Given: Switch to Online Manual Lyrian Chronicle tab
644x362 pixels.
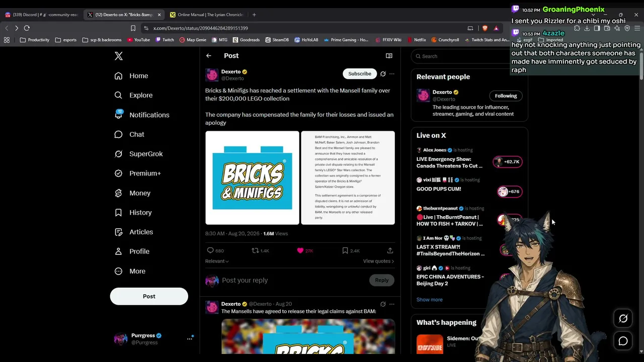Looking at the screenshot, I should coord(207,15).
